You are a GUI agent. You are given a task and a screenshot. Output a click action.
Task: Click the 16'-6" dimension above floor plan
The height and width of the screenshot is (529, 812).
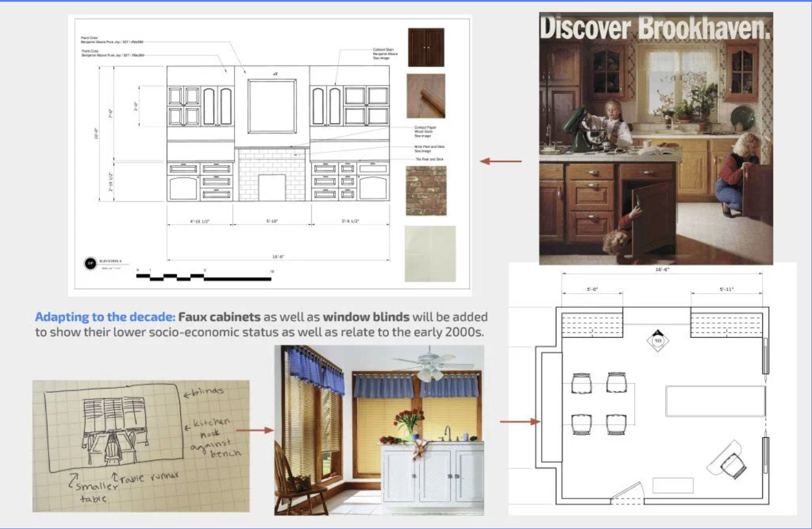pos(662,270)
